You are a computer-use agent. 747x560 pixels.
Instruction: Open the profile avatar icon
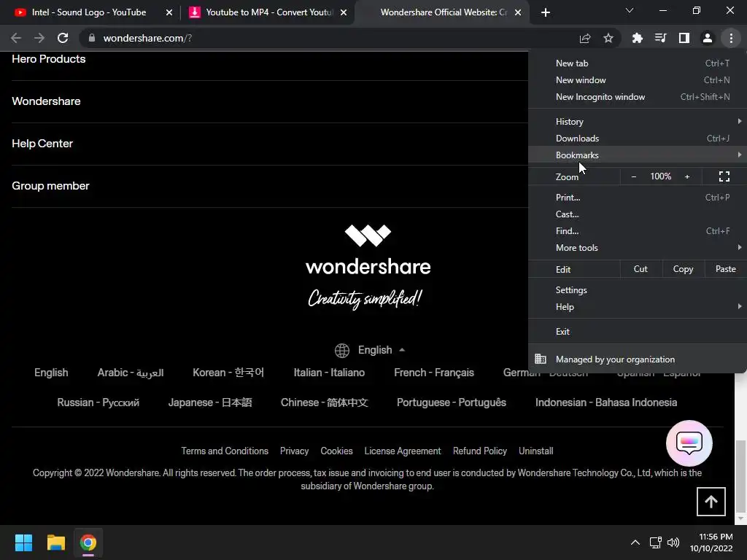708,38
